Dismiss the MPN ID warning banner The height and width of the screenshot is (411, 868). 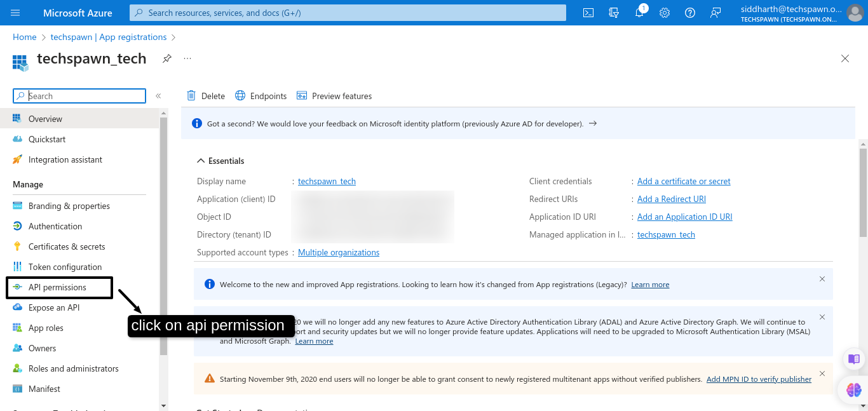[x=822, y=374]
